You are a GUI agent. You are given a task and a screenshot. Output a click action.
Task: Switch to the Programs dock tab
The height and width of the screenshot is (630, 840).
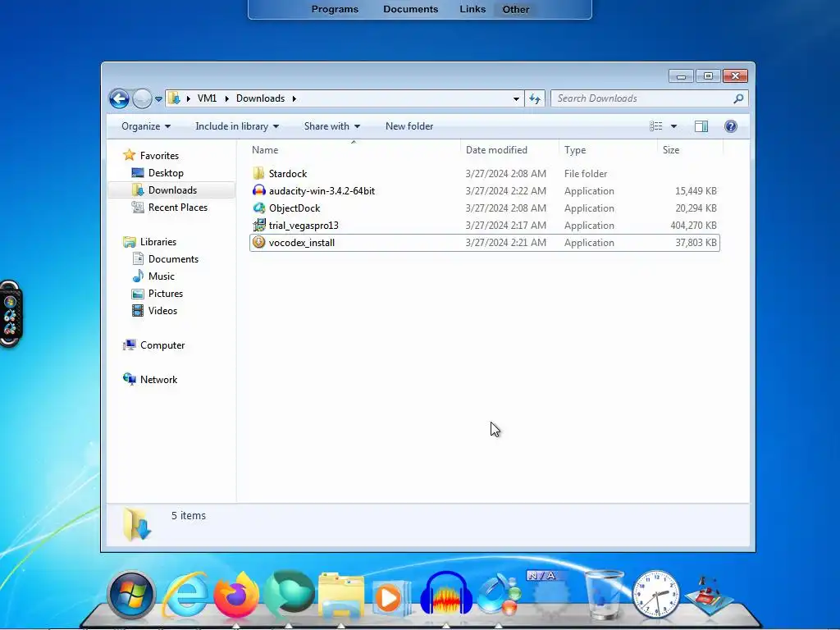coord(335,9)
